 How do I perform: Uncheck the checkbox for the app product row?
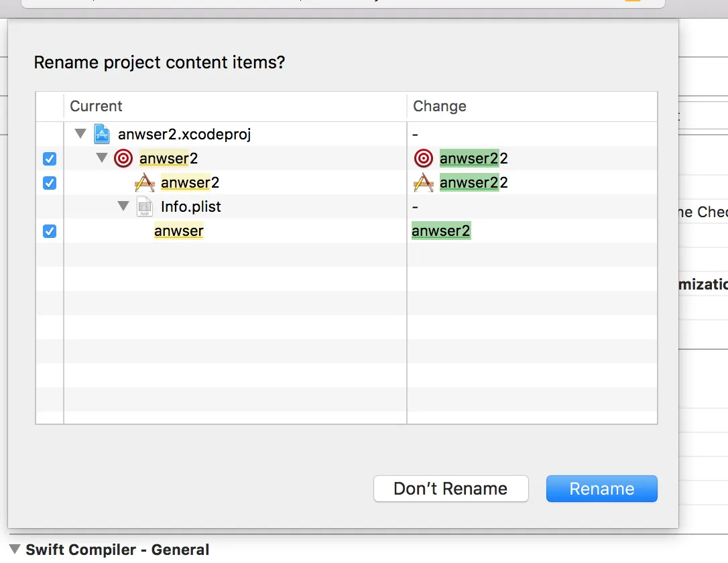pos(50,183)
